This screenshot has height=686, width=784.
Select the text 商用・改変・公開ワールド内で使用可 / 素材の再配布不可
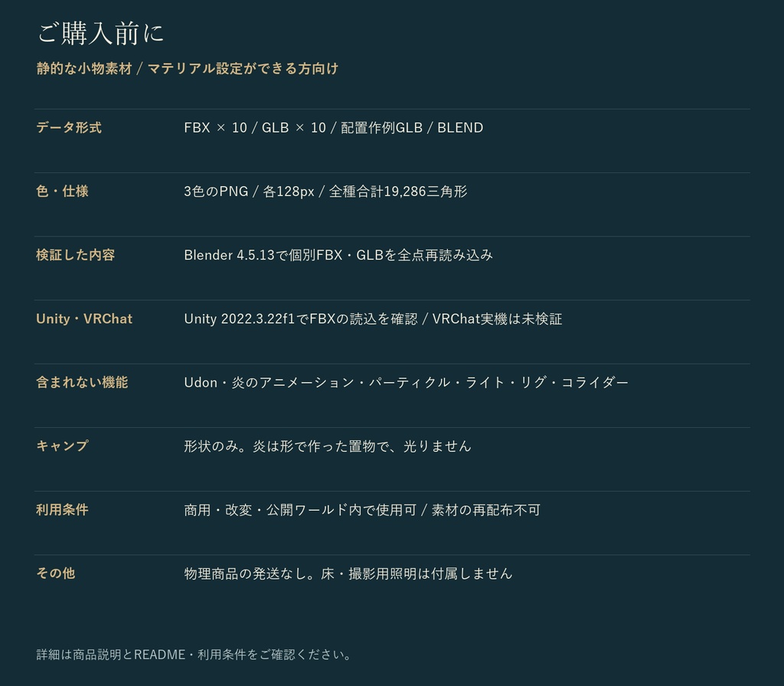(362, 509)
